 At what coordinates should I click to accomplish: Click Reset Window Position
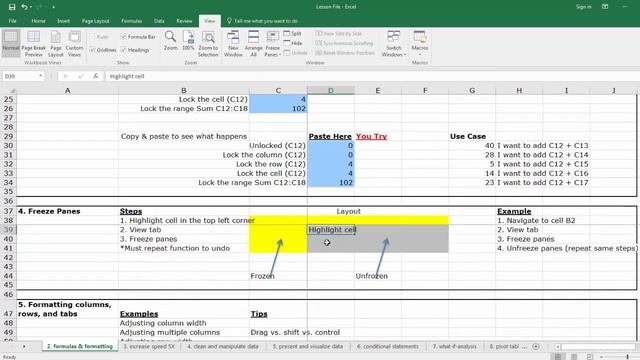pyautogui.click(x=345, y=53)
